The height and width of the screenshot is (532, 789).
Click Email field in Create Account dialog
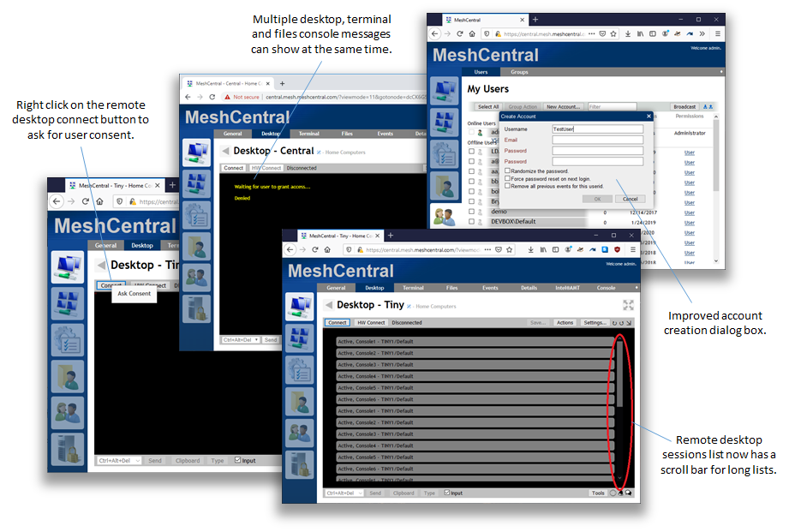click(x=597, y=140)
